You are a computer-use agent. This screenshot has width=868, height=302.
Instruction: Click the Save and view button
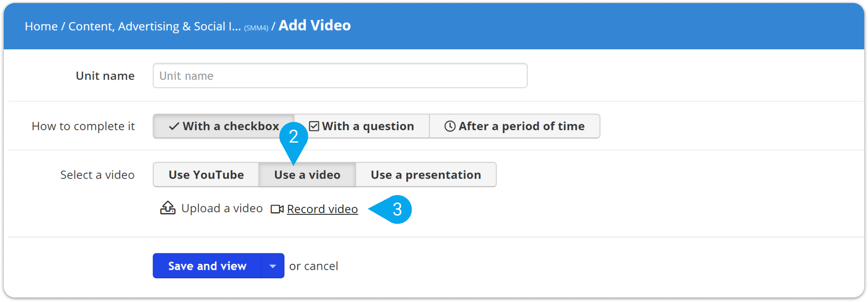[x=207, y=266]
